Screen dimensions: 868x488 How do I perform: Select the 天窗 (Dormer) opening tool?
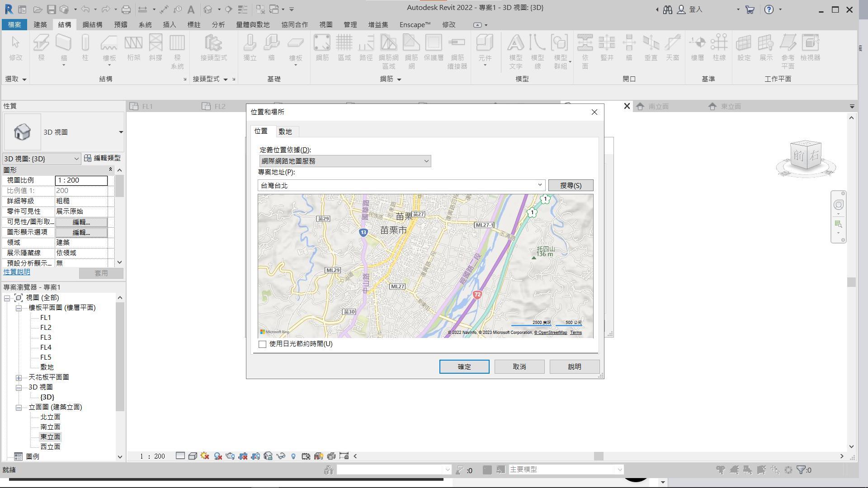click(x=672, y=48)
